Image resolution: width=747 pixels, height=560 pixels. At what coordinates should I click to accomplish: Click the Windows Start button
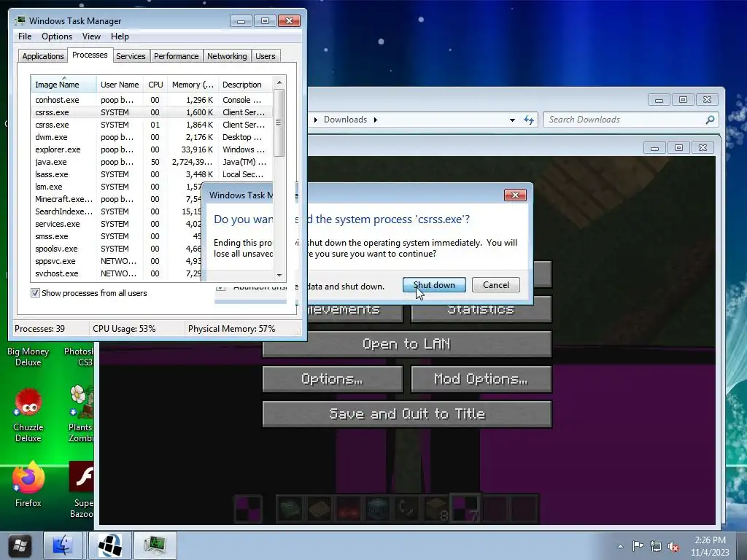[x=20, y=545]
